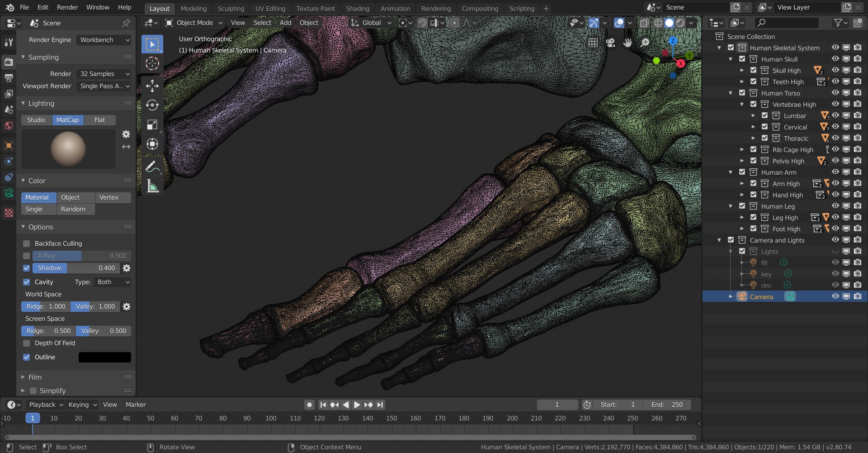Open the Global orientation dropdown

[372, 23]
